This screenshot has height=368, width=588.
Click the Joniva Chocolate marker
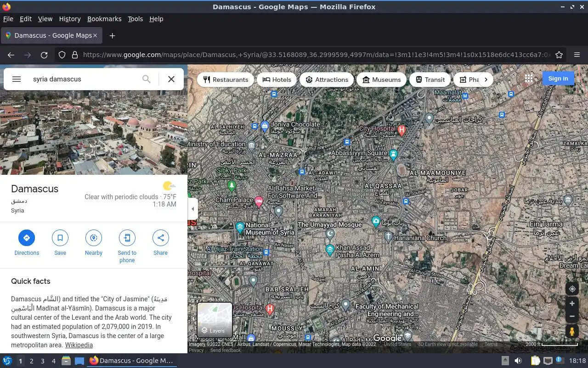(265, 125)
